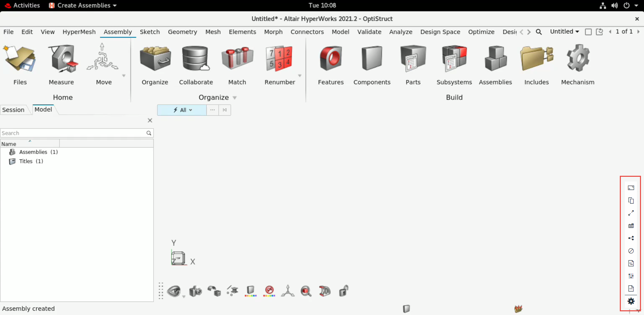Open the Untitled page dropdown
Screen dimensions: 644x315
click(564, 32)
